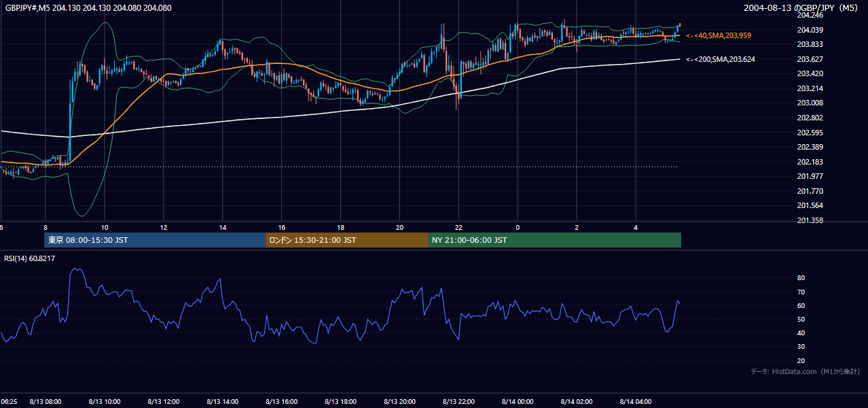The image size is (868, 408).
Task: Click price axis value 201.770
Action: 810,191
